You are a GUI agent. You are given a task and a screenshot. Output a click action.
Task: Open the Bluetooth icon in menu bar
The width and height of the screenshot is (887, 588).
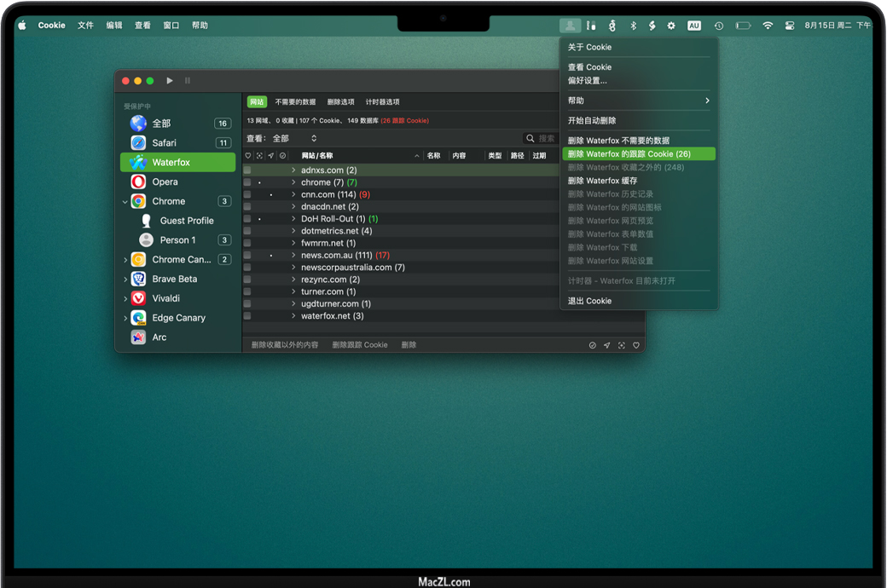(634, 26)
